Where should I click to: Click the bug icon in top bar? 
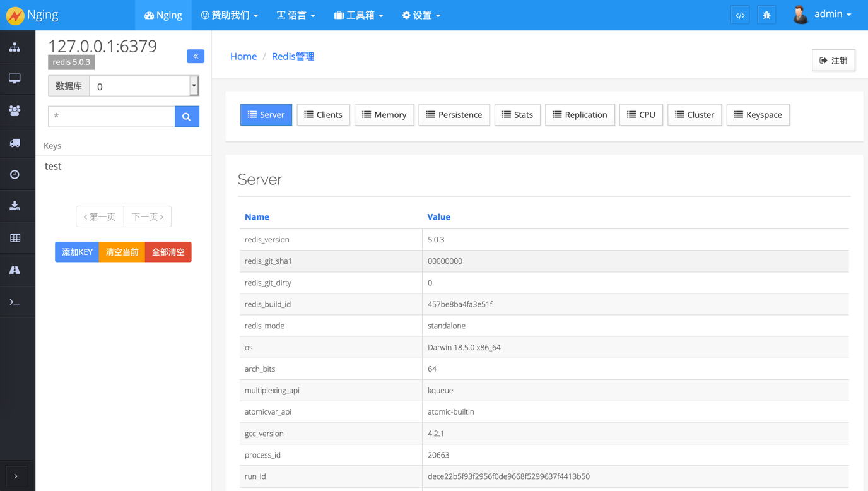(766, 15)
